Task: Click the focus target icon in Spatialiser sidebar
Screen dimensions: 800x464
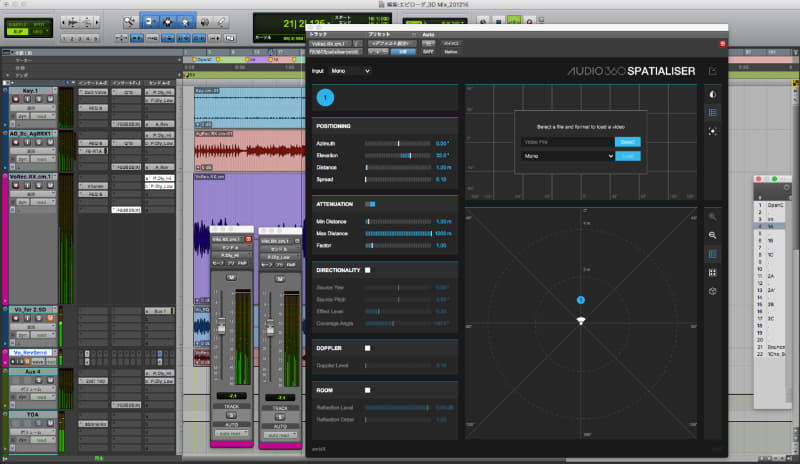Action: 713,131
